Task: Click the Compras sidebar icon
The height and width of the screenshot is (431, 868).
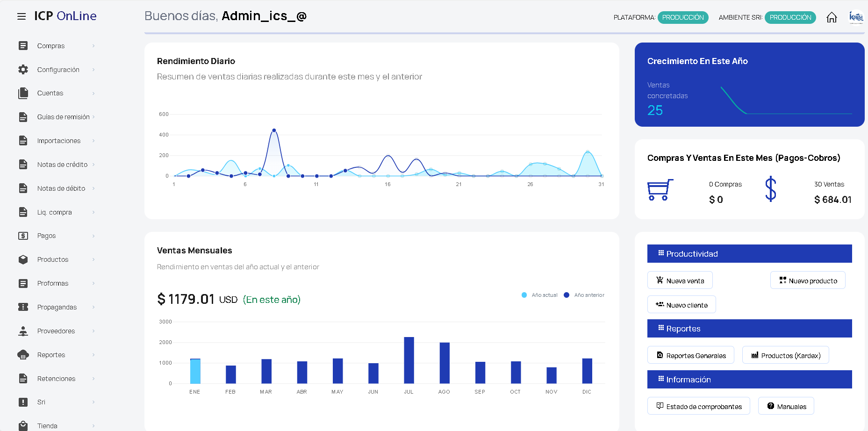Action: [23, 46]
